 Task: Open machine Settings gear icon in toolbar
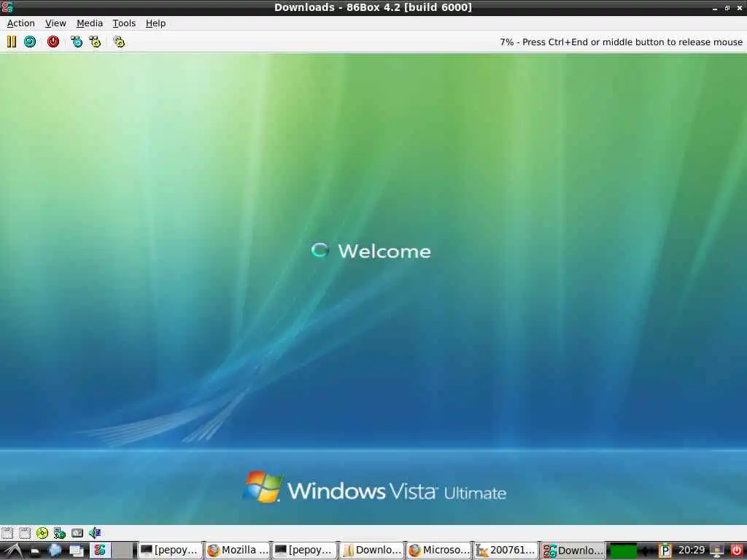(x=119, y=42)
